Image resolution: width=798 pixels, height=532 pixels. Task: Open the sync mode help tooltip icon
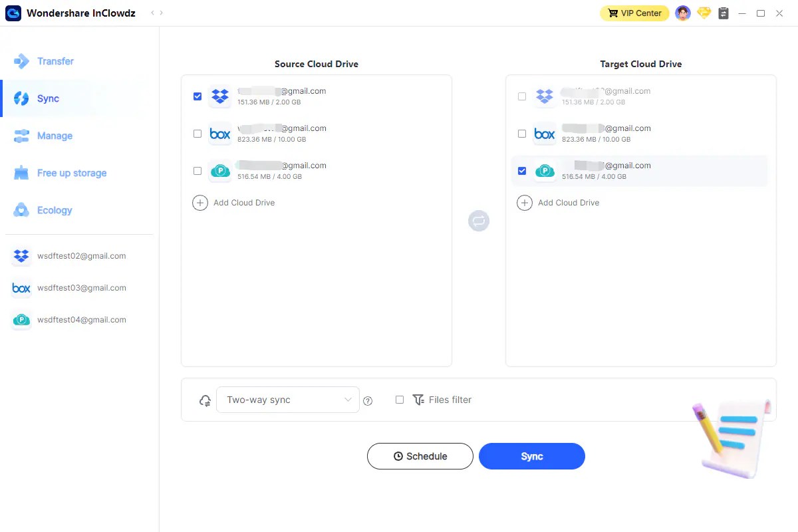tap(368, 400)
